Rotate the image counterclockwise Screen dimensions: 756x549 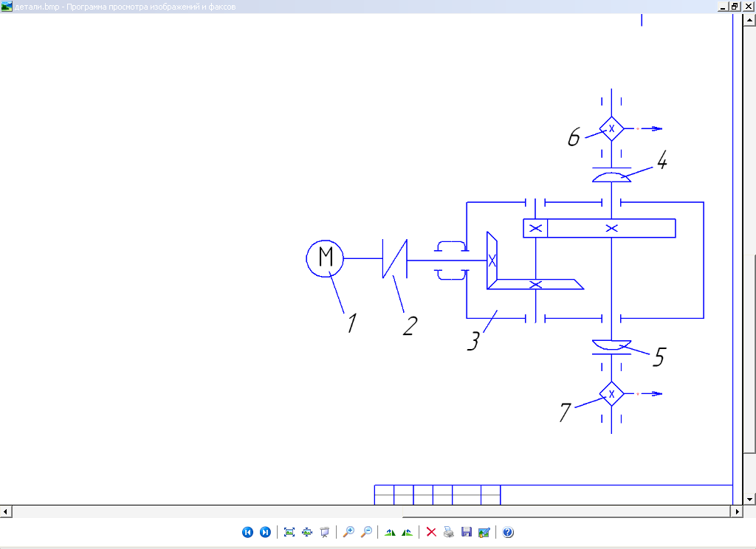pos(407,532)
